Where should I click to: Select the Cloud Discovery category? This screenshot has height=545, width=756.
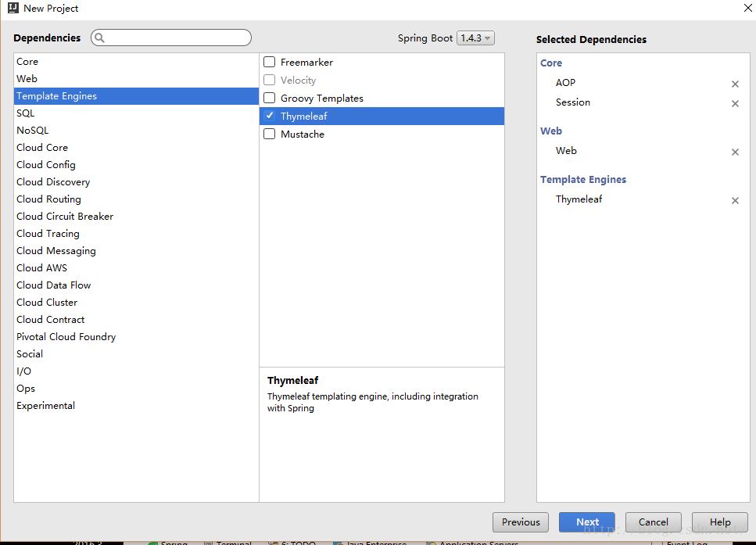[137, 182]
